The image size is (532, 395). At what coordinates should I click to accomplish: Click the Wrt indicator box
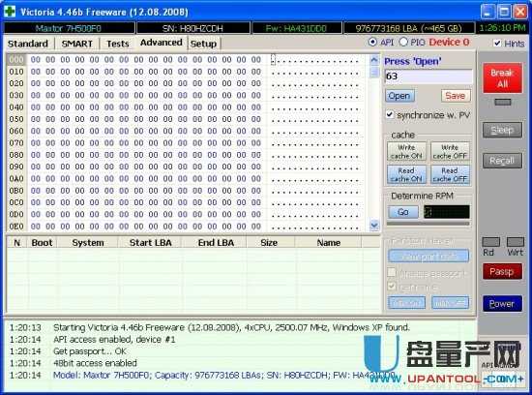click(515, 242)
